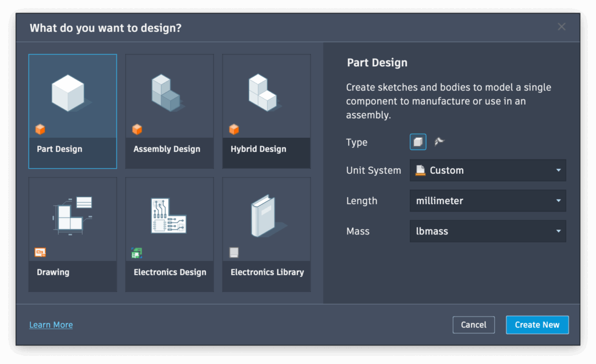Choose the Assembly Design stacked cubes icon

(x=165, y=92)
